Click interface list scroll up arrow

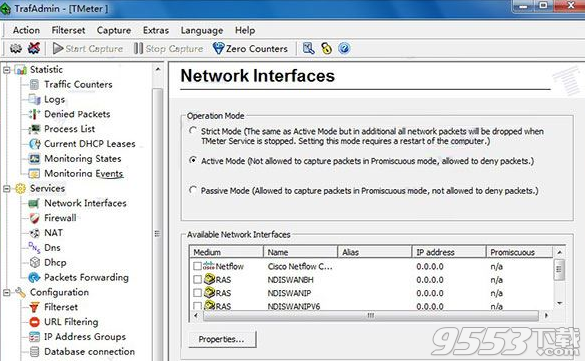click(x=559, y=252)
